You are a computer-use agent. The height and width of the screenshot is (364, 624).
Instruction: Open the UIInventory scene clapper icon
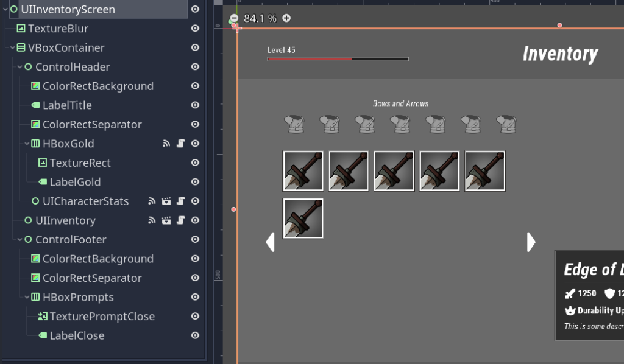coord(166,220)
